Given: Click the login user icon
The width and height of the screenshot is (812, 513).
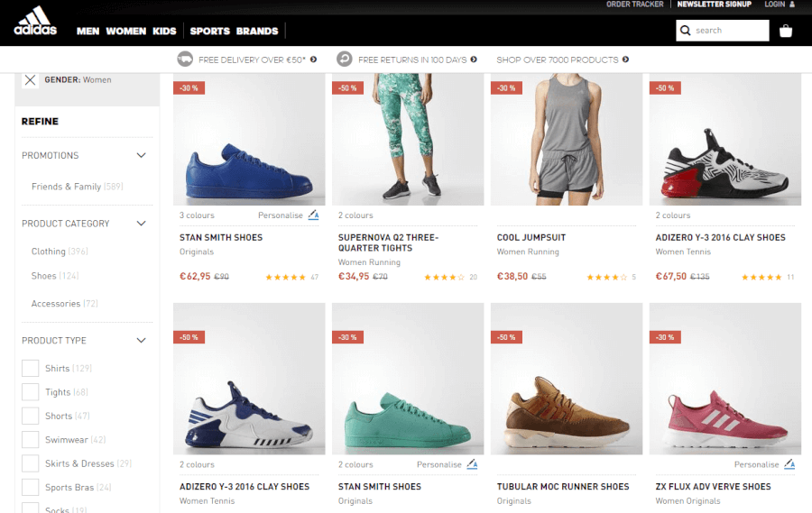Looking at the screenshot, I should (x=792, y=5).
